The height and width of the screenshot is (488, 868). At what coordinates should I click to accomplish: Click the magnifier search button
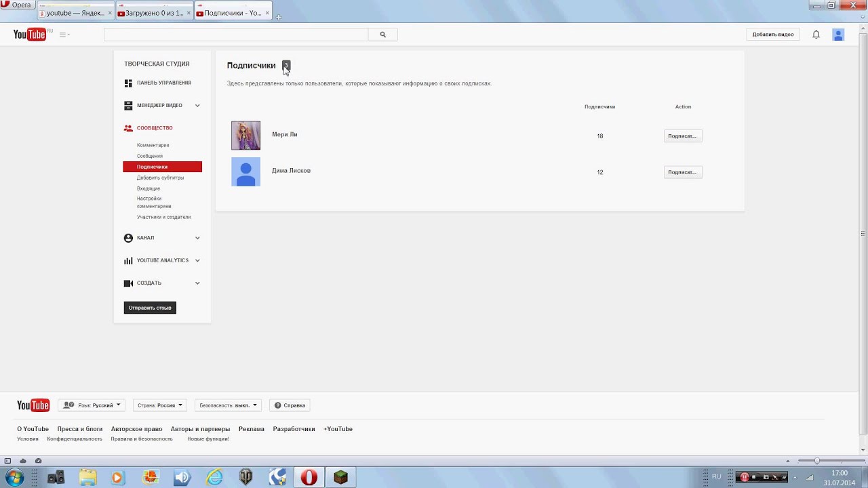tap(382, 35)
